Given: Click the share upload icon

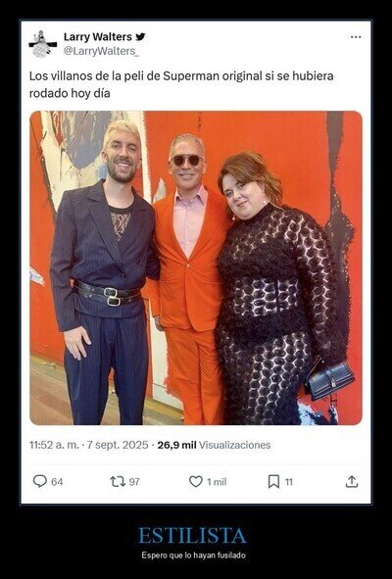Looking at the screenshot, I should (352, 481).
